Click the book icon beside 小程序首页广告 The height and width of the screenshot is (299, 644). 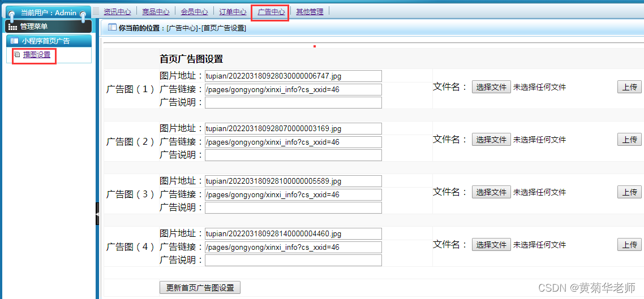[14, 41]
